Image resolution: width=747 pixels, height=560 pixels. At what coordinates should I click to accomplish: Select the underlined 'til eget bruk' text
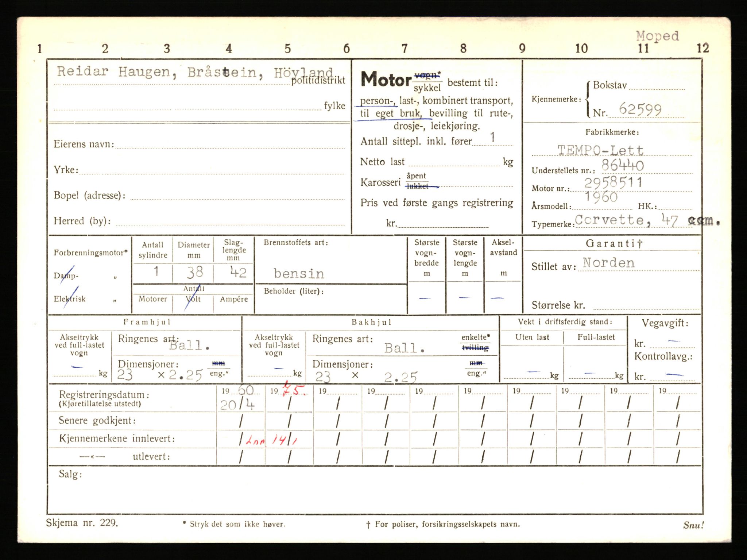pos(391,113)
